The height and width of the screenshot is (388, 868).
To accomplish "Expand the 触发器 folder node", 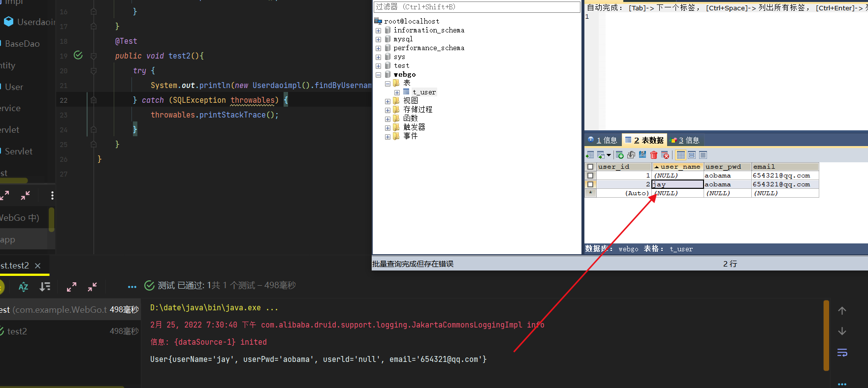I will [387, 128].
